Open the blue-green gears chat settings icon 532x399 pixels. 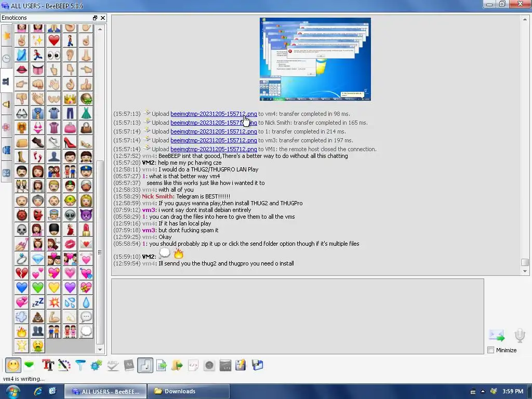[96, 365]
